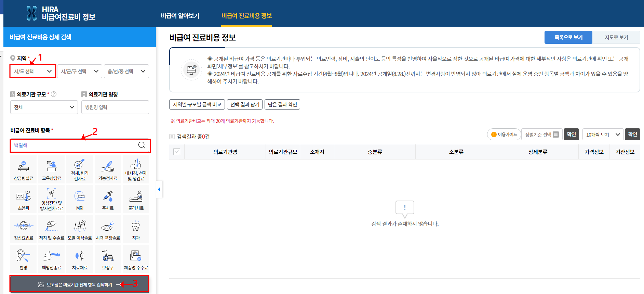Click the help icon beside 의료기관 규모
This screenshot has width=644, height=294.
click(x=54, y=94)
